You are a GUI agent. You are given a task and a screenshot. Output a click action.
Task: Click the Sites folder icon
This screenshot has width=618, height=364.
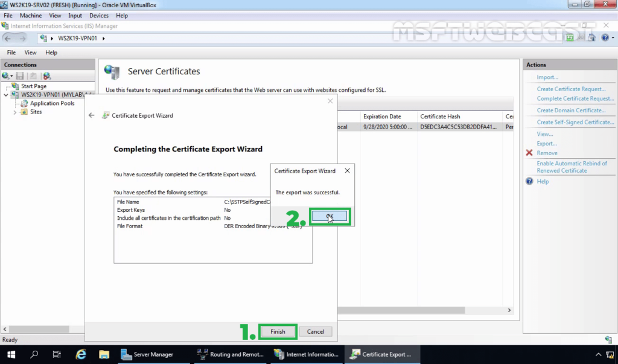tap(24, 112)
